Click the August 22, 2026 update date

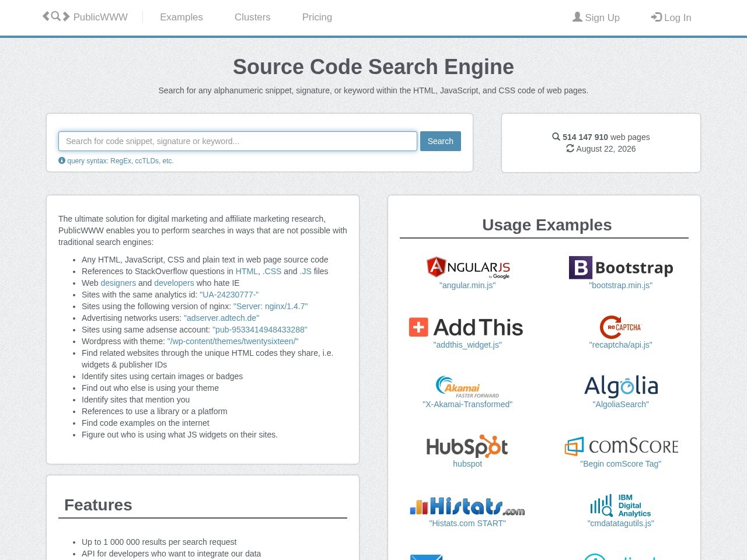click(x=606, y=149)
